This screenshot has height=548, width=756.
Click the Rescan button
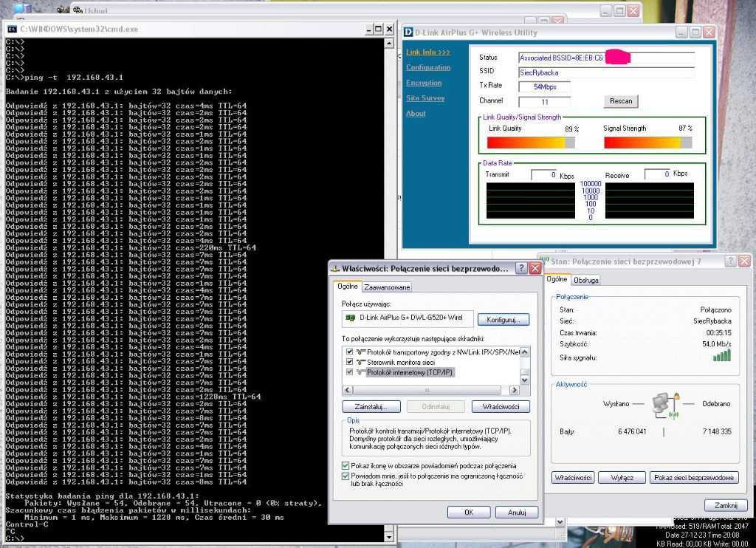click(620, 101)
